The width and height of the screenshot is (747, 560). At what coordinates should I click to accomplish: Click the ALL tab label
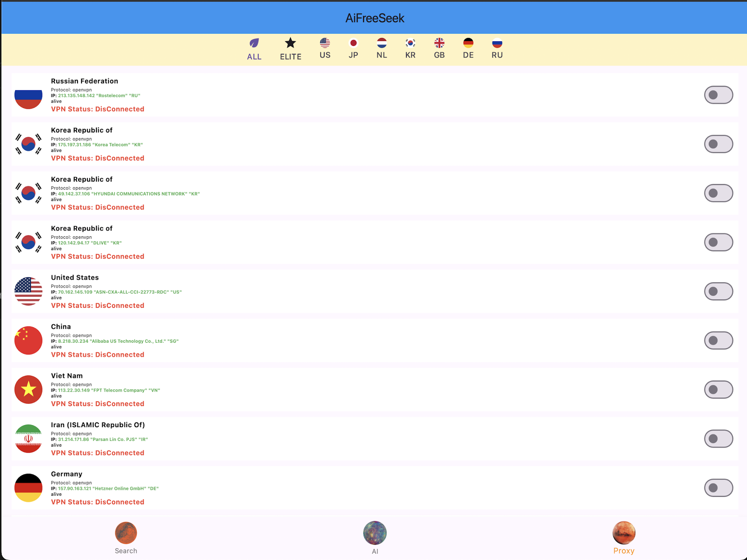(254, 57)
